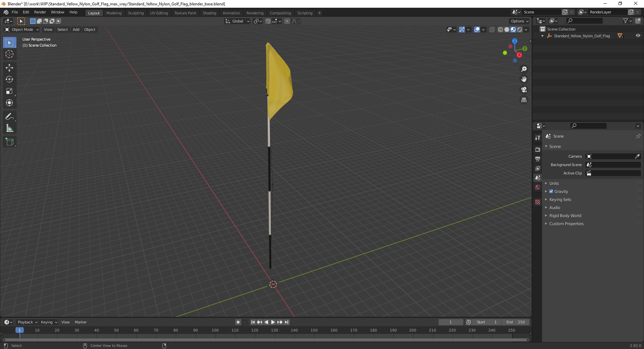
Task: Switch to the Modeling workspace tab
Action: pyautogui.click(x=114, y=13)
